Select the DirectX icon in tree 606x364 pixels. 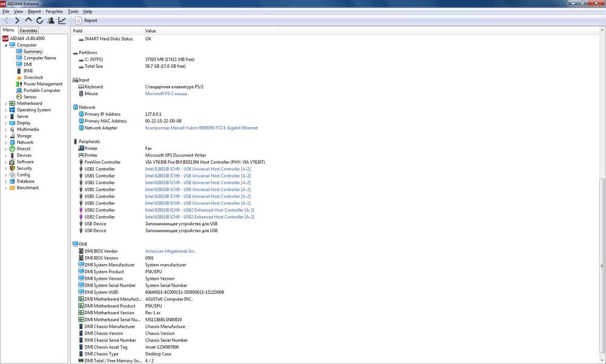click(x=12, y=149)
